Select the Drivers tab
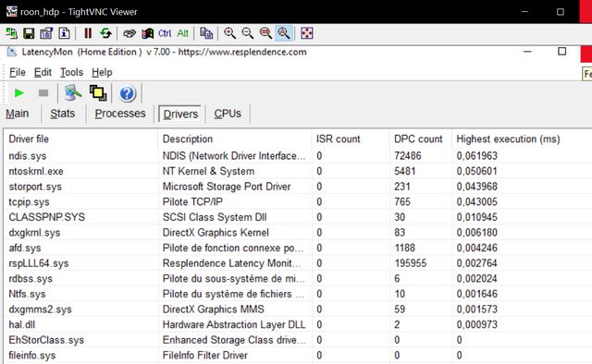The image size is (592, 364). (x=180, y=114)
